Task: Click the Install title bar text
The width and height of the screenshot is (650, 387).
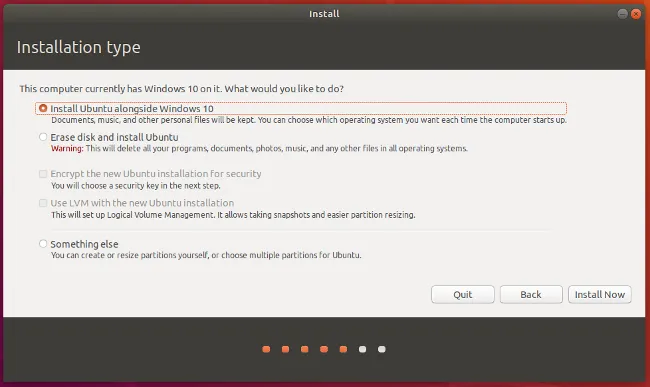Action: click(x=324, y=14)
